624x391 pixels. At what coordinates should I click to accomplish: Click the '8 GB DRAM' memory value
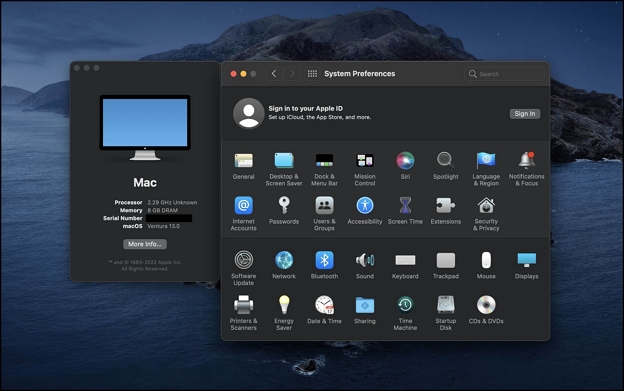tap(162, 210)
